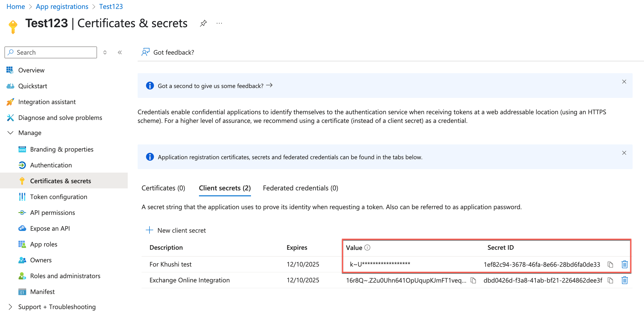Click the For Khushi test description
644x315 pixels.
coord(171,264)
